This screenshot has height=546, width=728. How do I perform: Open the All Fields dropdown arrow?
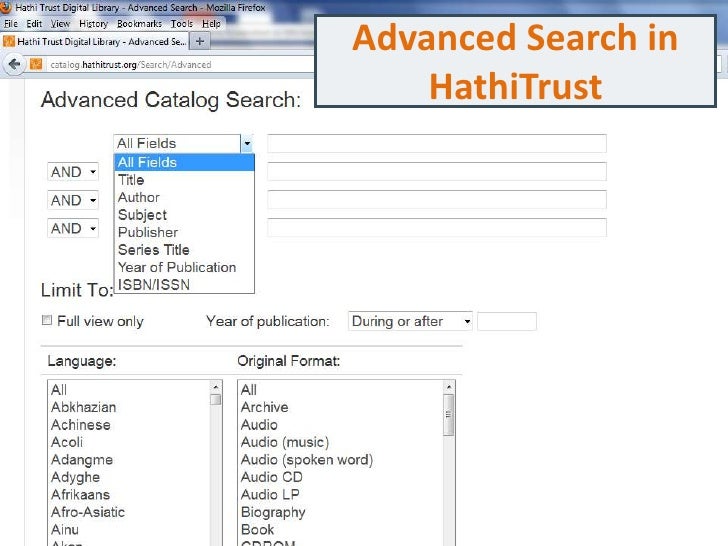tap(247, 143)
